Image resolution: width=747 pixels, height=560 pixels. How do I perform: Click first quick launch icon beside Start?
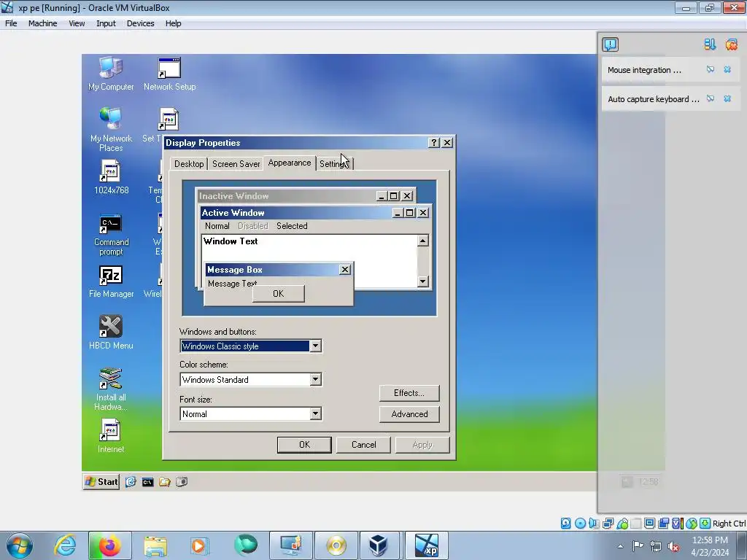point(131,482)
